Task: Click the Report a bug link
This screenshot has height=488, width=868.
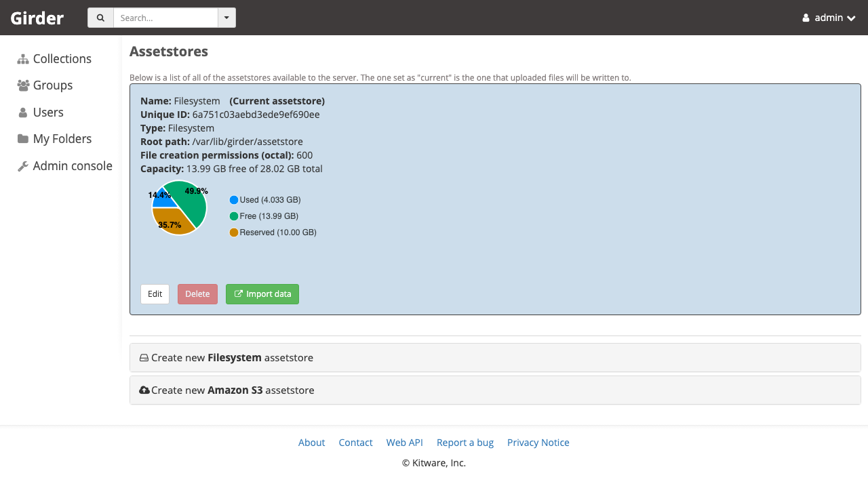Action: [x=465, y=443]
